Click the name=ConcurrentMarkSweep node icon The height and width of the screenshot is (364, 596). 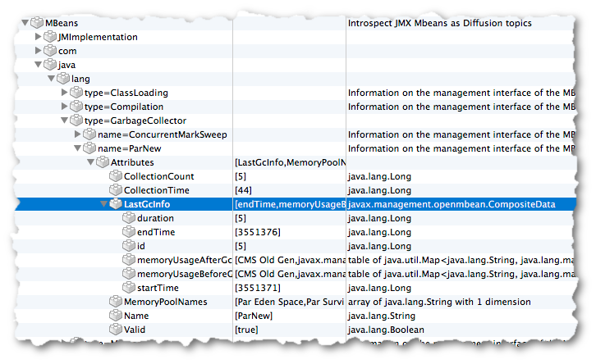89,134
